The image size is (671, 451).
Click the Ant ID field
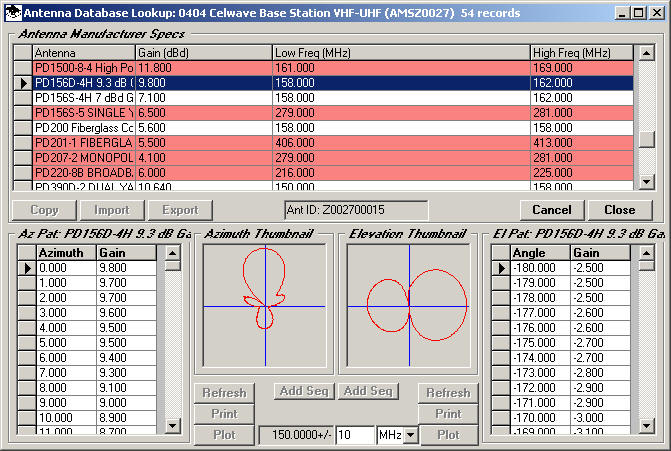[356, 210]
